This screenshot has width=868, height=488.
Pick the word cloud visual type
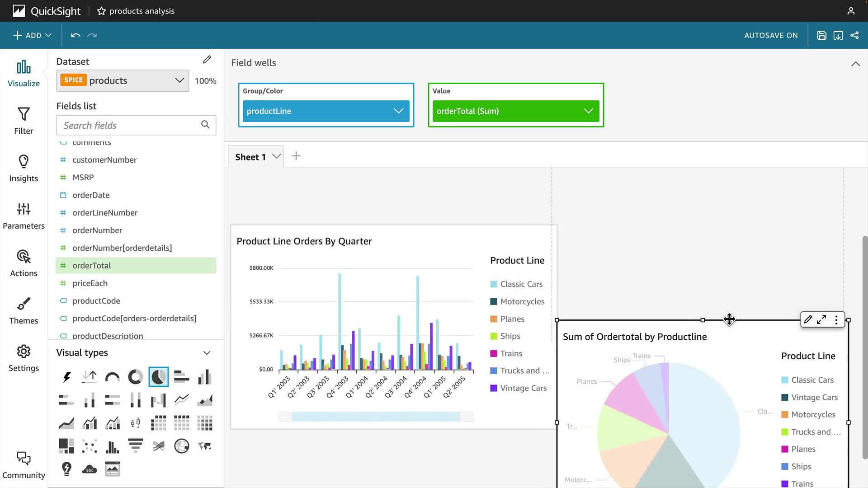click(90, 469)
